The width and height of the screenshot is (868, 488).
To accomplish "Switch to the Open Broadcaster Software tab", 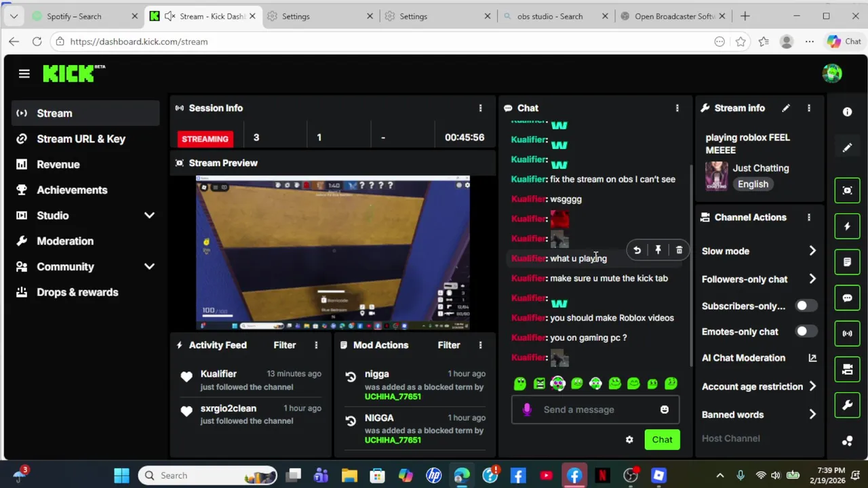I will (x=673, y=16).
